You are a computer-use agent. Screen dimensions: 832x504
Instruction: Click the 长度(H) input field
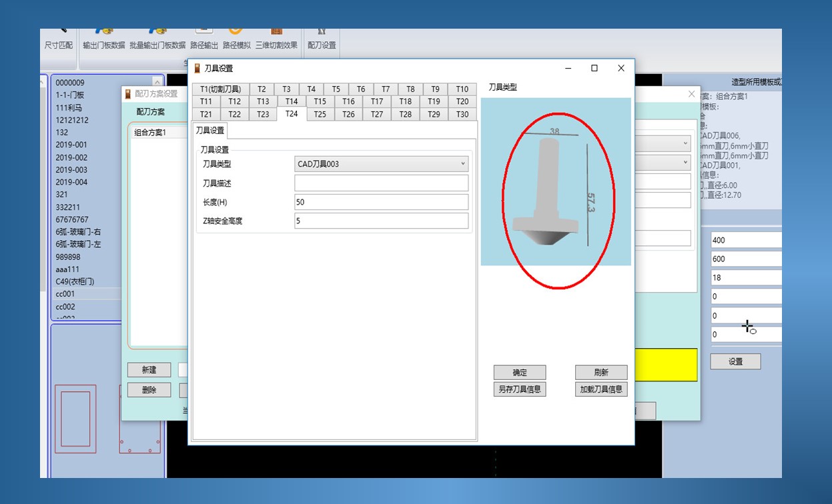[x=381, y=202]
